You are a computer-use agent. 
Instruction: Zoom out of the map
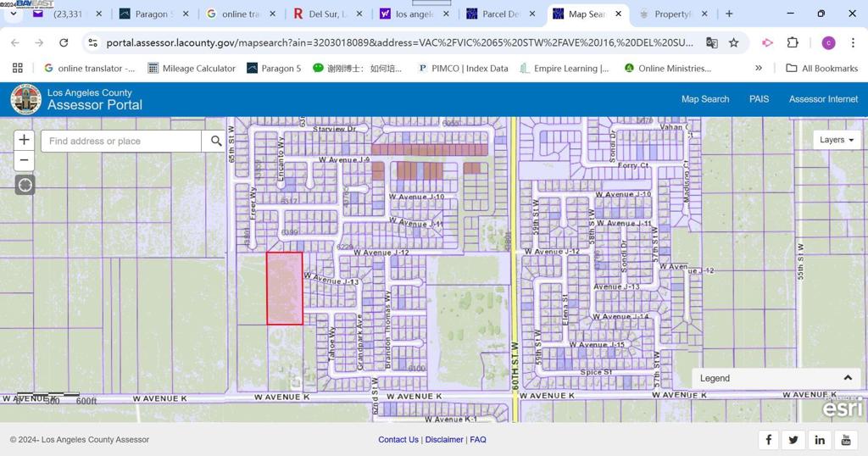point(24,160)
